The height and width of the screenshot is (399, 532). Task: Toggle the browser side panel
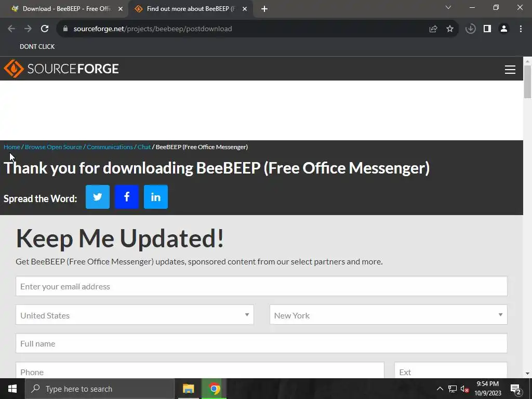487,29
